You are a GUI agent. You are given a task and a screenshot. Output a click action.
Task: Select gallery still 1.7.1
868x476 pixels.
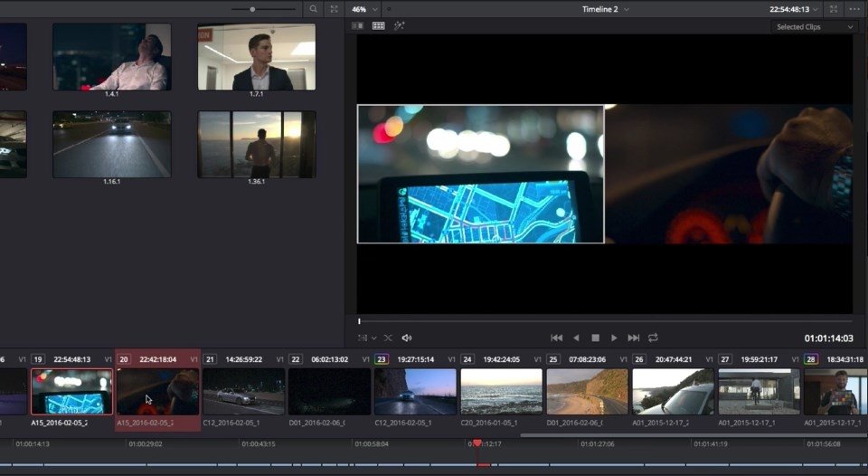[x=257, y=56]
